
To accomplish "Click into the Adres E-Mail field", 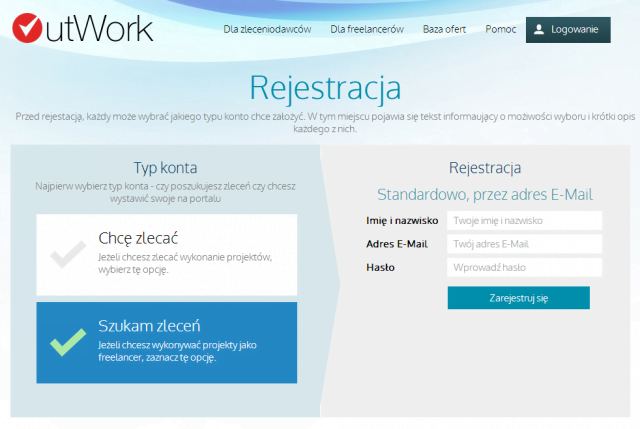I will point(524,244).
